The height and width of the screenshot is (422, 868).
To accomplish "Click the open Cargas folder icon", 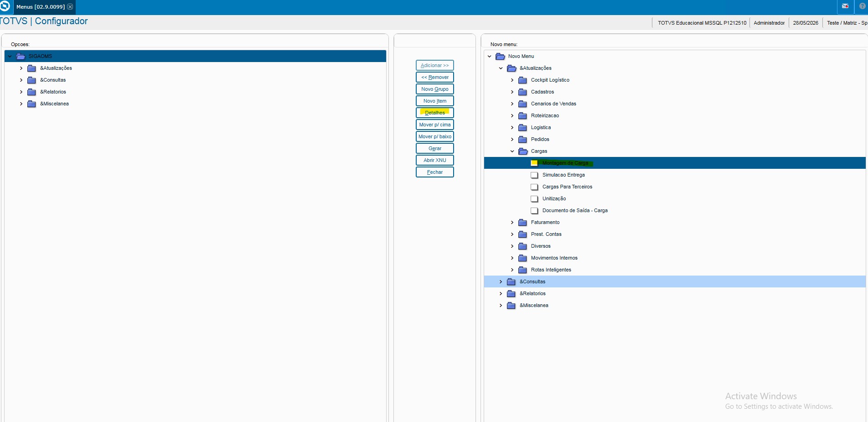I will (523, 151).
